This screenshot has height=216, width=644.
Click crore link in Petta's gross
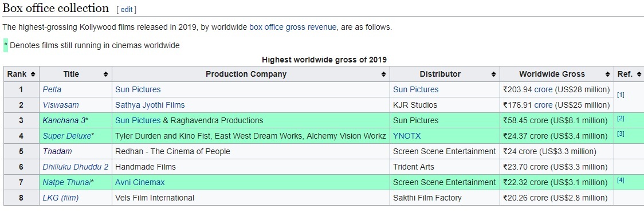pyautogui.click(x=543, y=89)
